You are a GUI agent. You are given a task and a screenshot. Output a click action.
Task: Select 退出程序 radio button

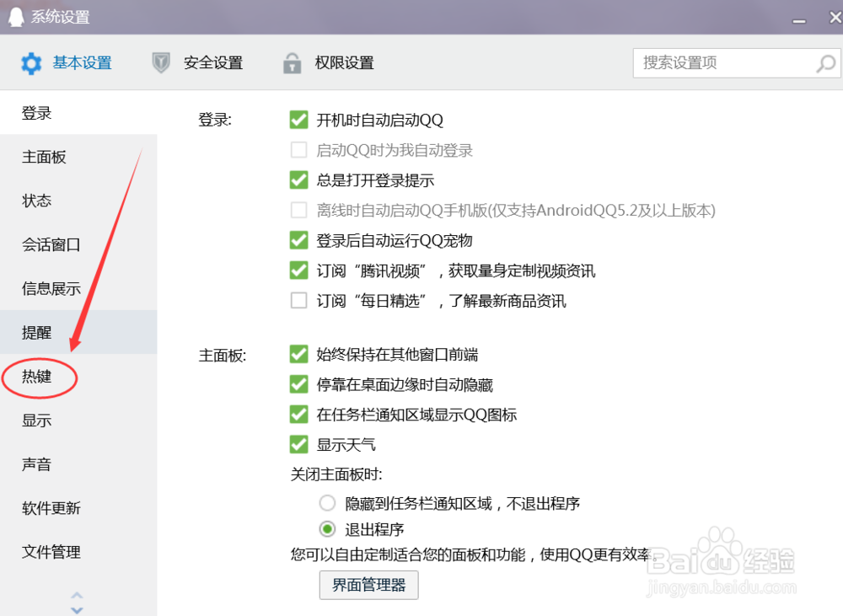click(x=326, y=529)
